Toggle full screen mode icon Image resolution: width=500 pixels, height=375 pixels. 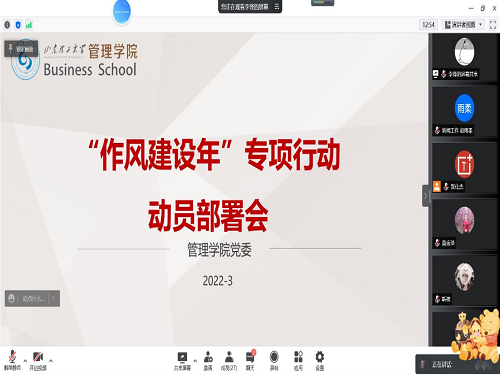click(x=493, y=25)
